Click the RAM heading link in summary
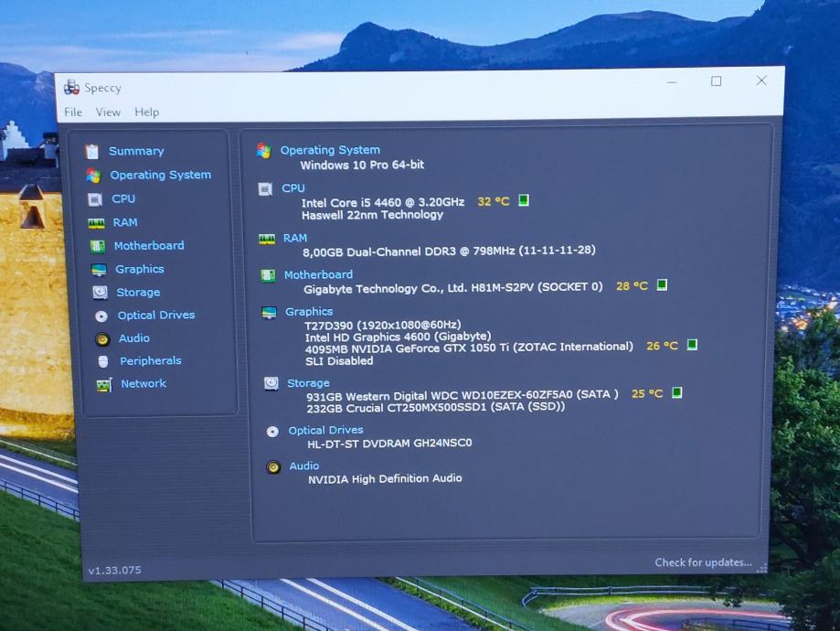This screenshot has width=840, height=631. click(x=295, y=238)
